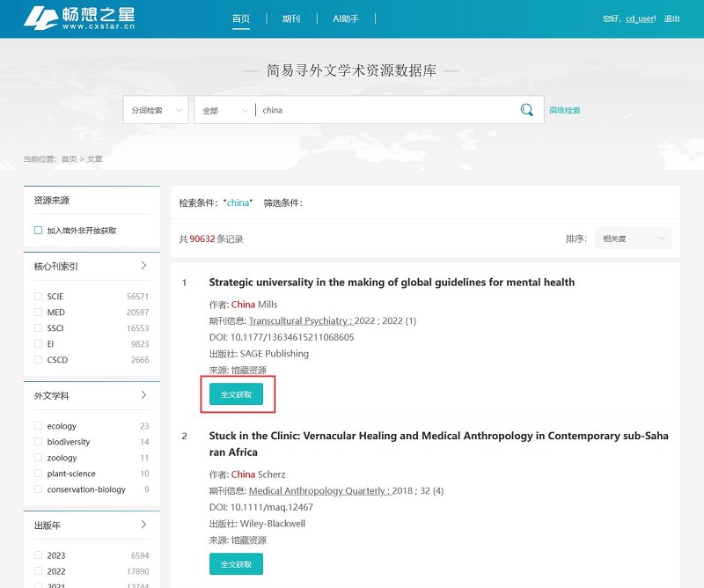Check the CSCD filter checkbox
Screen dimensions: 704x588
pyautogui.click(x=38, y=359)
